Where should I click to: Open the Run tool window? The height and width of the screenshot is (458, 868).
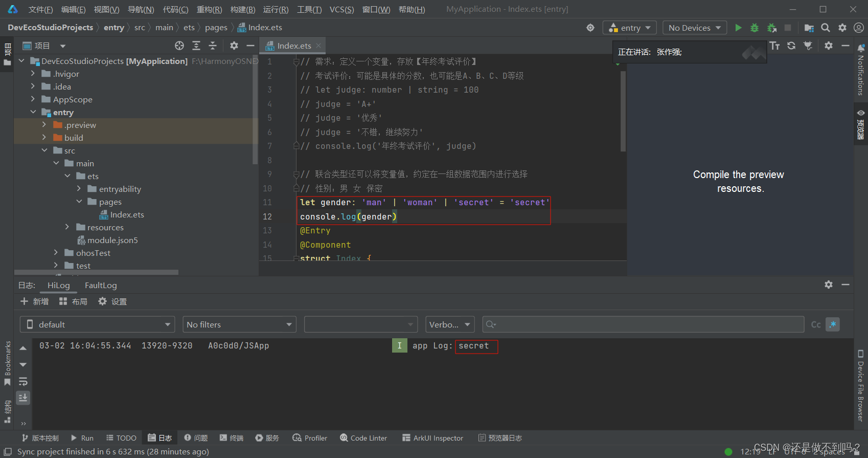pyautogui.click(x=82, y=438)
